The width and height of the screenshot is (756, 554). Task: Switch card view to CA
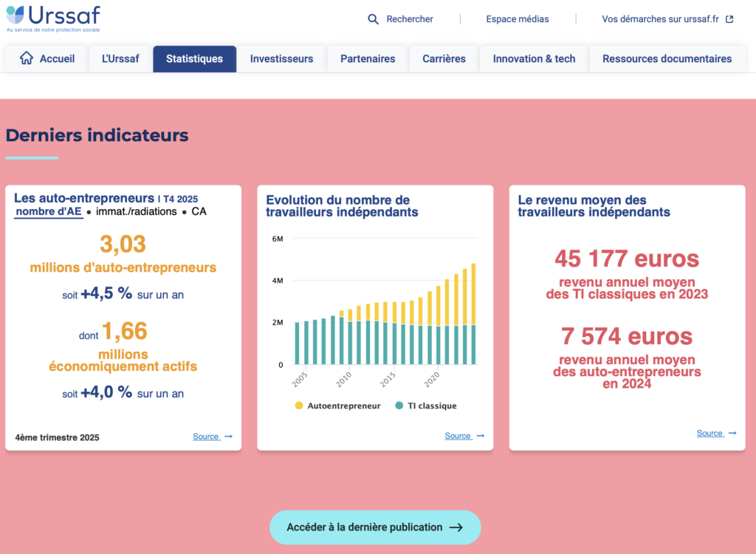pos(199,211)
